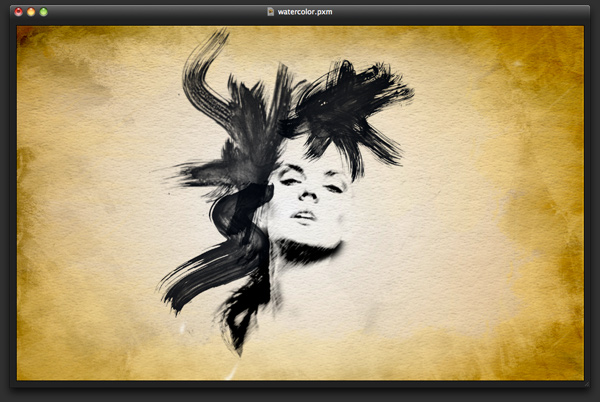600x402 pixels.
Task: Close the watercolor.pxm window
Action: point(18,12)
